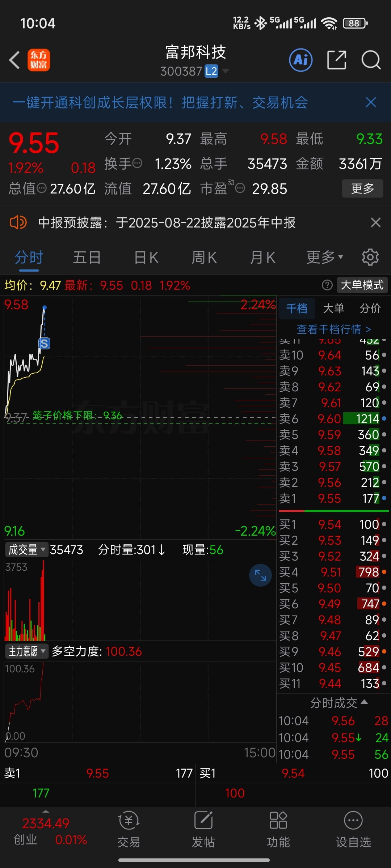Select 买4 row at 9.51
Image resolution: width=391 pixels, height=868 pixels.
[333, 572]
